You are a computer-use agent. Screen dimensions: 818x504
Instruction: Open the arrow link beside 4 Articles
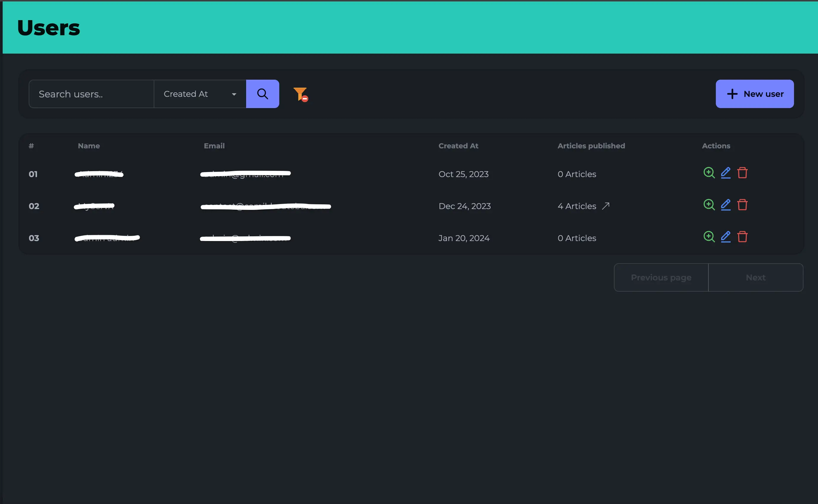pos(606,206)
